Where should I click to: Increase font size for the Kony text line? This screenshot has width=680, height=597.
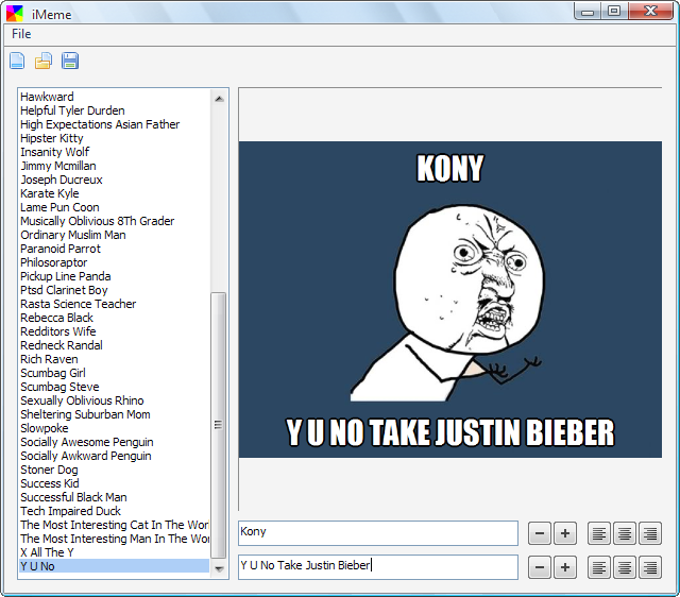coord(565,533)
